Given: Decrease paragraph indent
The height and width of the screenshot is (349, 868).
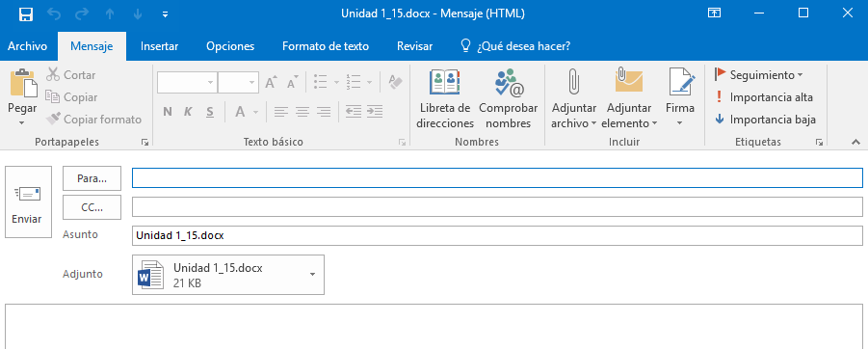Looking at the screenshot, I should [x=354, y=112].
